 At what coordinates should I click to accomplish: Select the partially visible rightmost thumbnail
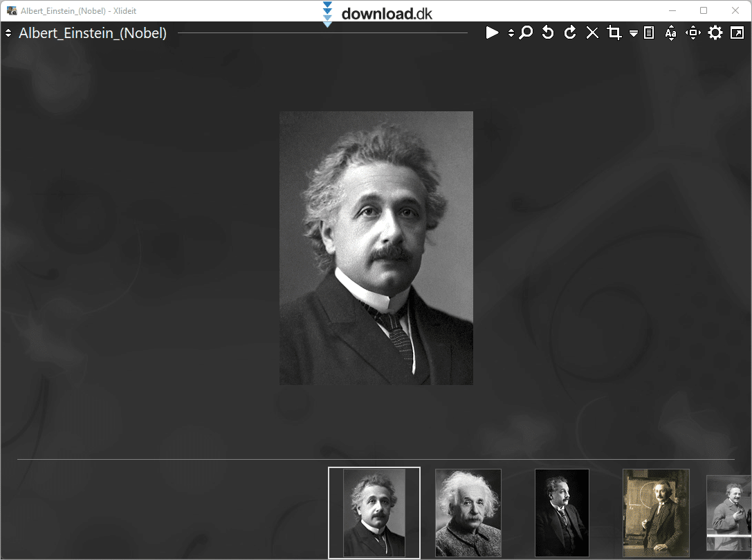tap(729, 512)
